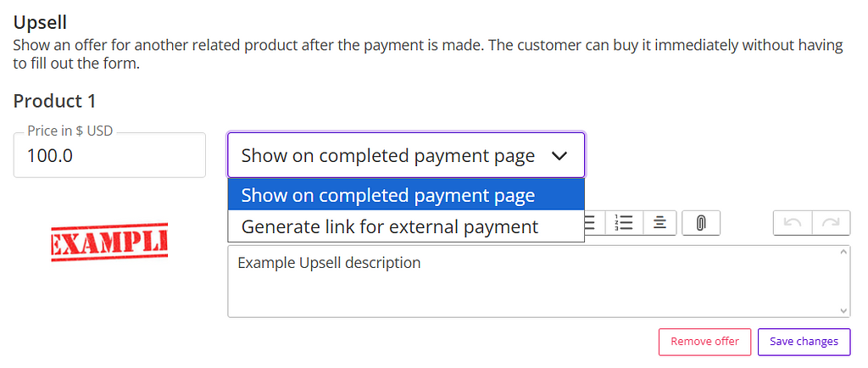Screen dimensions: 868x368
Task: Click the center align icon
Action: 659,223
